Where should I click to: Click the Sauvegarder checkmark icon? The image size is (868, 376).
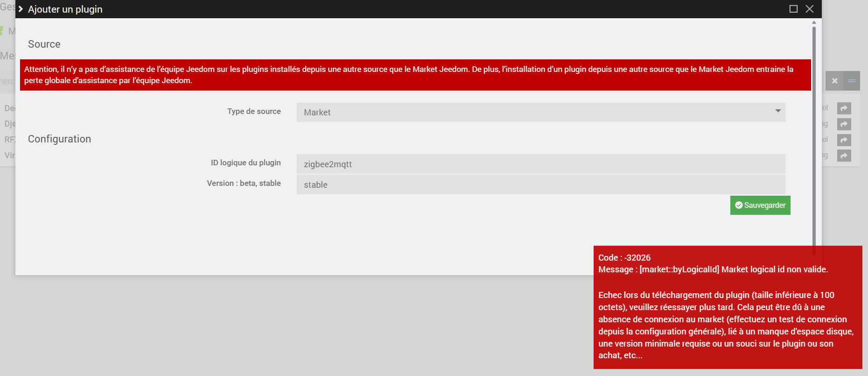(739, 205)
